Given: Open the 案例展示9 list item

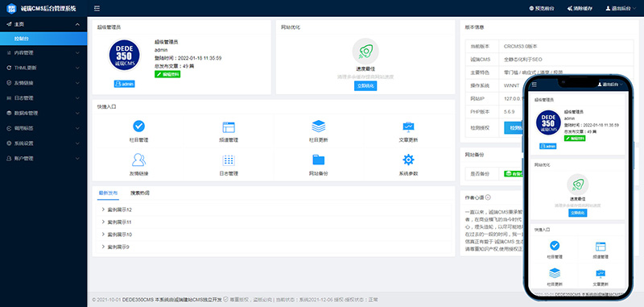Looking at the screenshot, I should (274, 247).
